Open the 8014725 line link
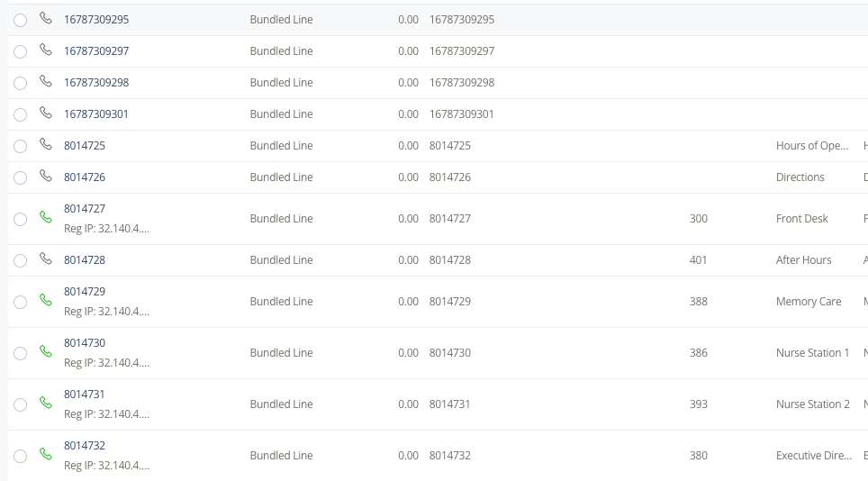Viewport: 868px width, 481px height. 85,146
